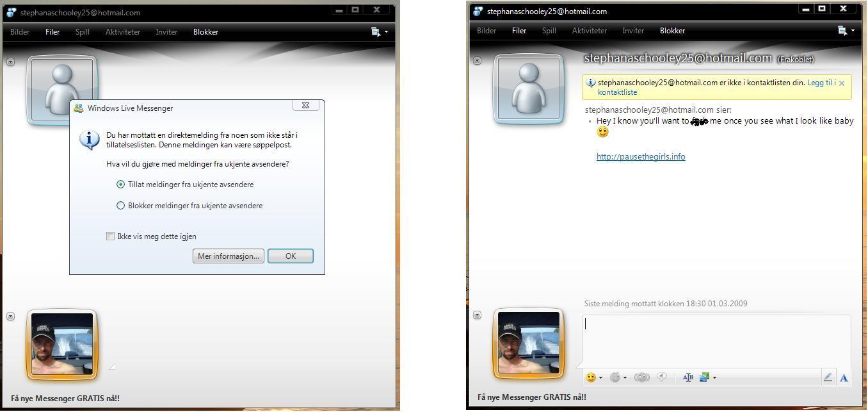Collapse own display picture in right window
This screenshot has height=412, width=868.
477,315
